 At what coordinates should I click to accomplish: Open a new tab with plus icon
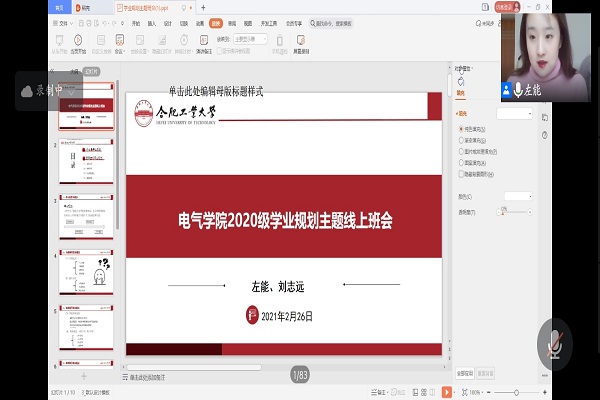click(201, 7)
